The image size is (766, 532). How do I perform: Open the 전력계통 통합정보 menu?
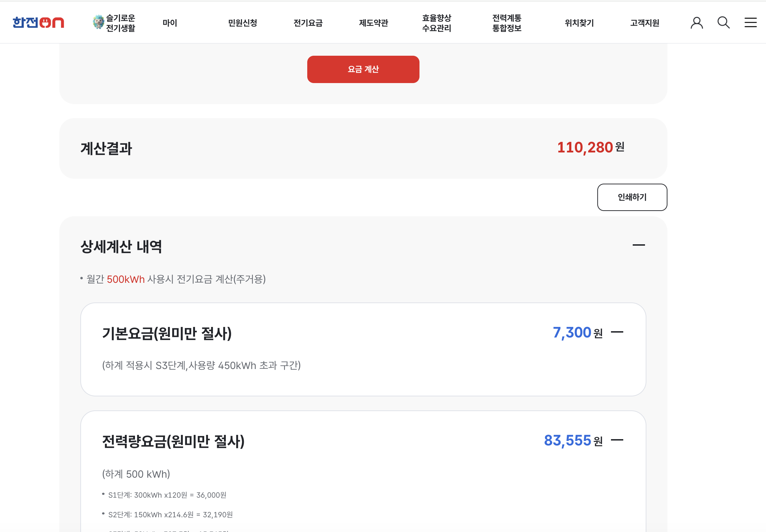click(507, 23)
